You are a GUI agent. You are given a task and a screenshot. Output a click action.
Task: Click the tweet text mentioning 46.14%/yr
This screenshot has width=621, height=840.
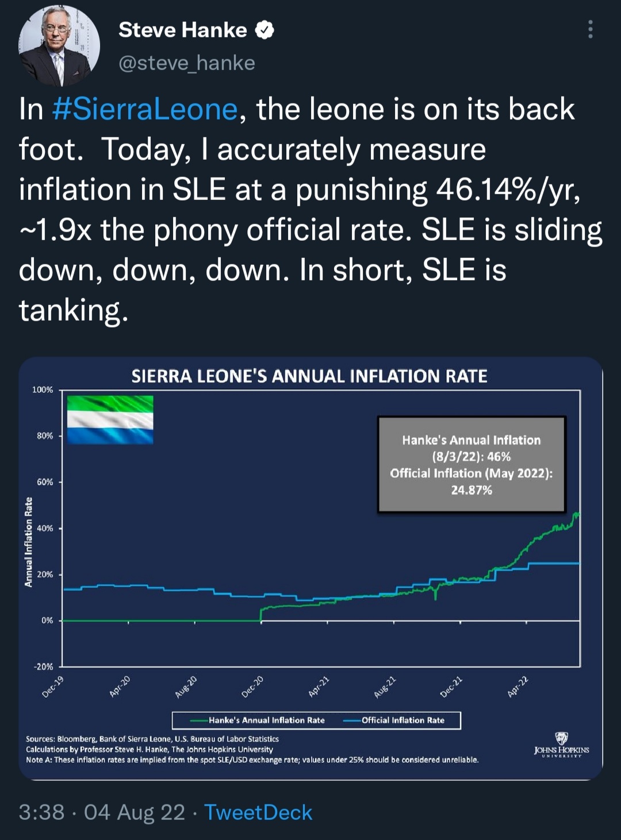pos(299,190)
